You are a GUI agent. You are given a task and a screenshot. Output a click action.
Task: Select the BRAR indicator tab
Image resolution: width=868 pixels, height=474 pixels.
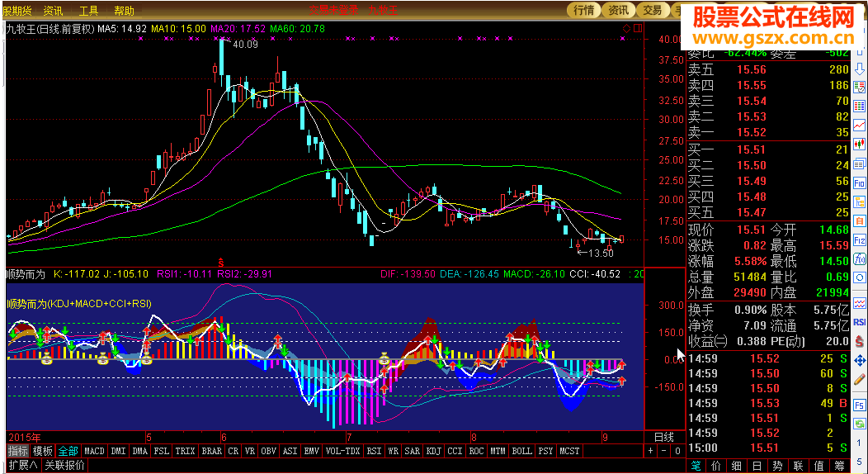[211, 452]
